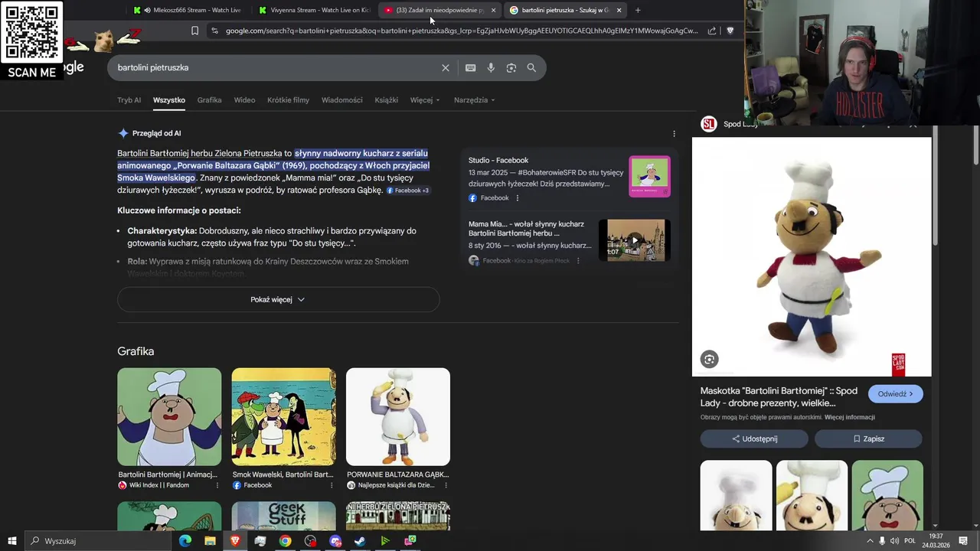Switch to the Wideo tab
This screenshot has height=551, width=980.
coord(244,100)
